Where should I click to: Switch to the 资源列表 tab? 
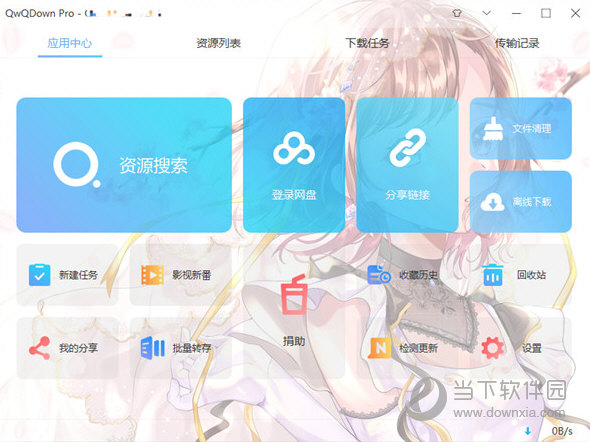[219, 43]
